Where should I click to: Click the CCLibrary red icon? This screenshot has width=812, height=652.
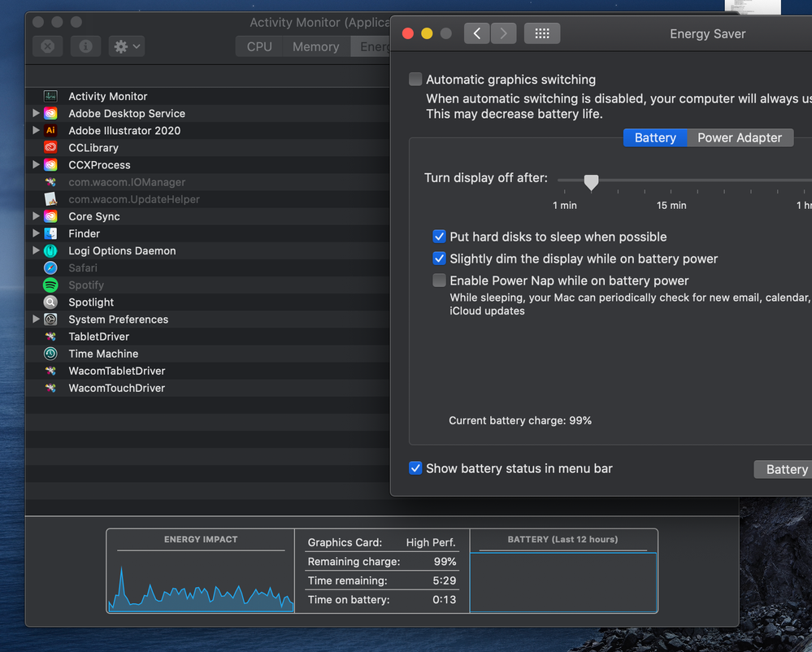(x=50, y=148)
